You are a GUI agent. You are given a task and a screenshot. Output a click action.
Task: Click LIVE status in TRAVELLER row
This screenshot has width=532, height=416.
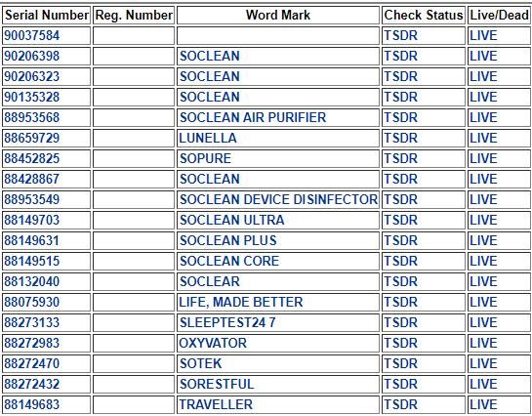483,404
